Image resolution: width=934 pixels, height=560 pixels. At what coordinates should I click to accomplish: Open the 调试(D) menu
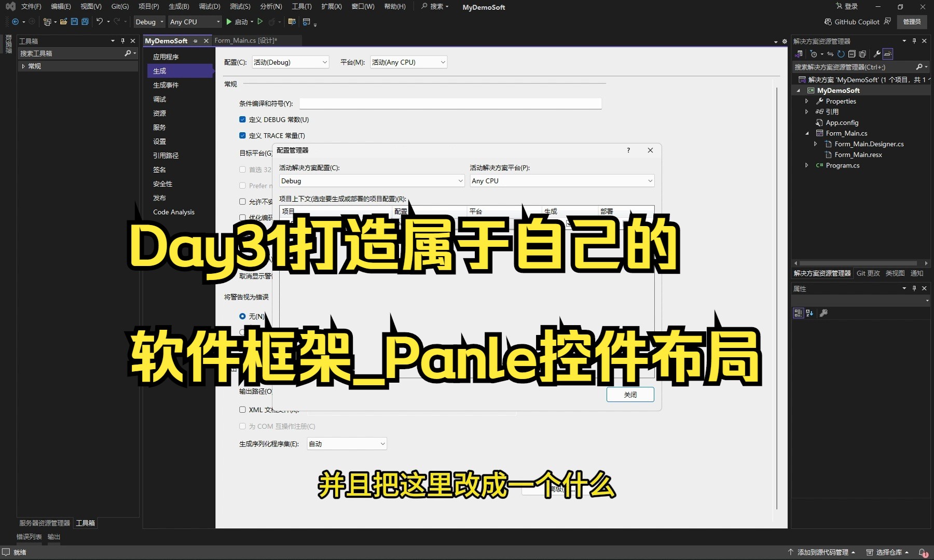click(x=210, y=6)
